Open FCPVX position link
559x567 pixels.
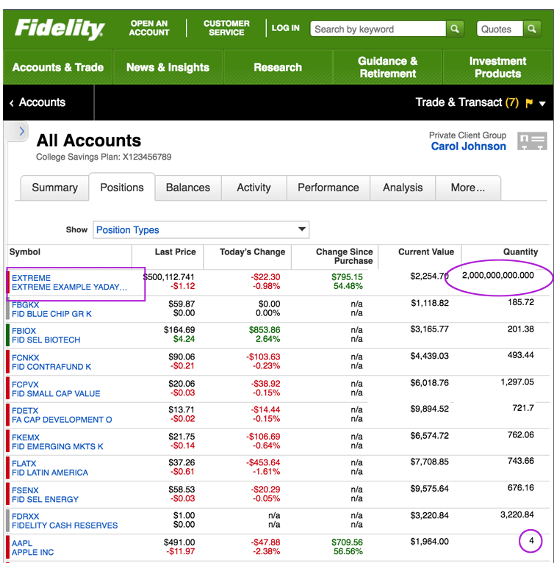point(25,385)
